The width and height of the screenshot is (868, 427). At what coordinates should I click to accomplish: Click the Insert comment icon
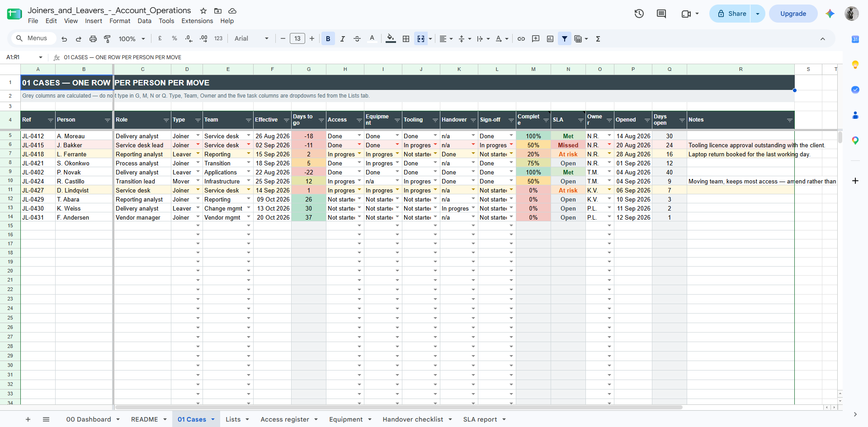tap(536, 39)
